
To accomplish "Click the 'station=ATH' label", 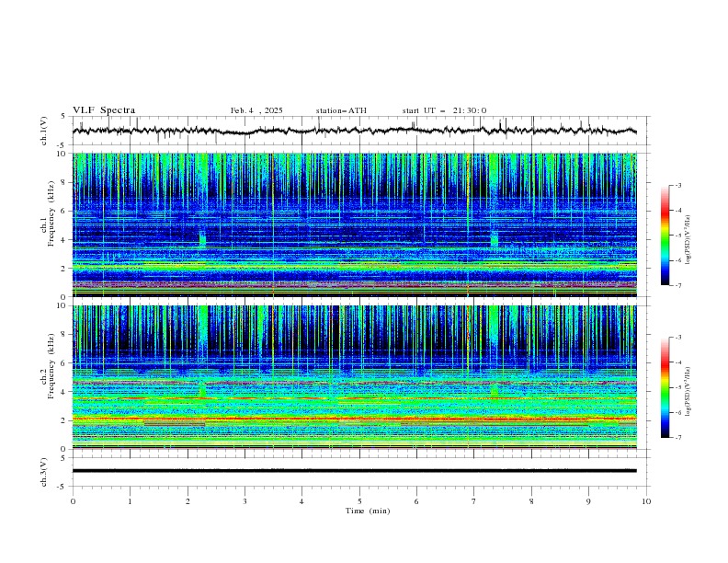I will coord(341,110).
